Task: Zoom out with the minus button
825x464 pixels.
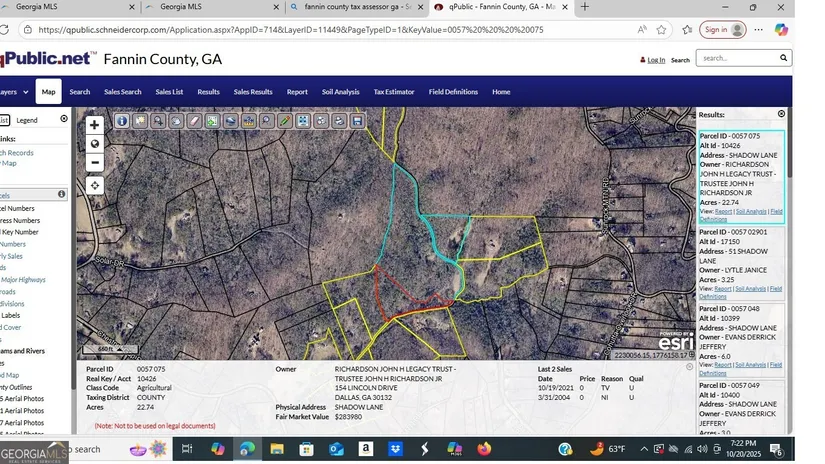Action: pos(95,162)
